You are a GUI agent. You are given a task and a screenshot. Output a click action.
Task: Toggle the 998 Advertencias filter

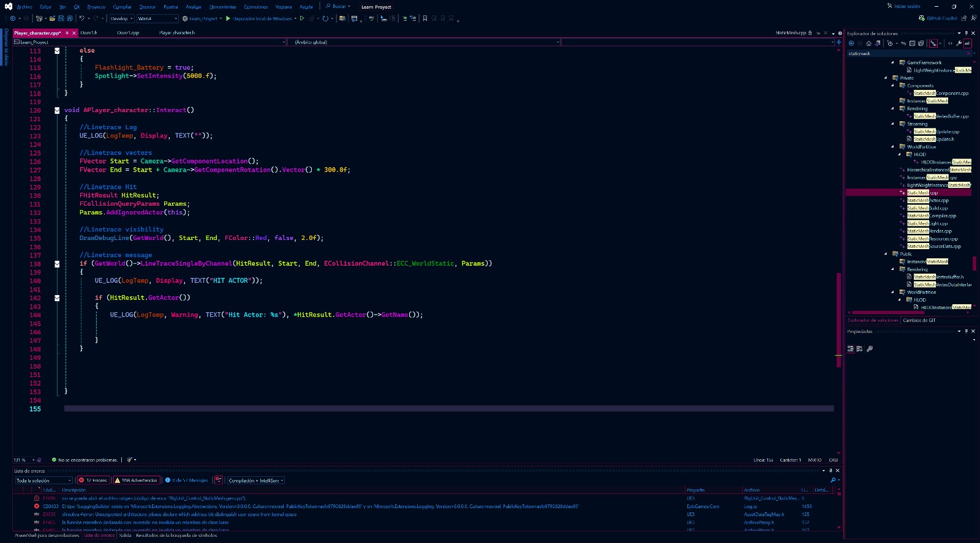point(137,481)
